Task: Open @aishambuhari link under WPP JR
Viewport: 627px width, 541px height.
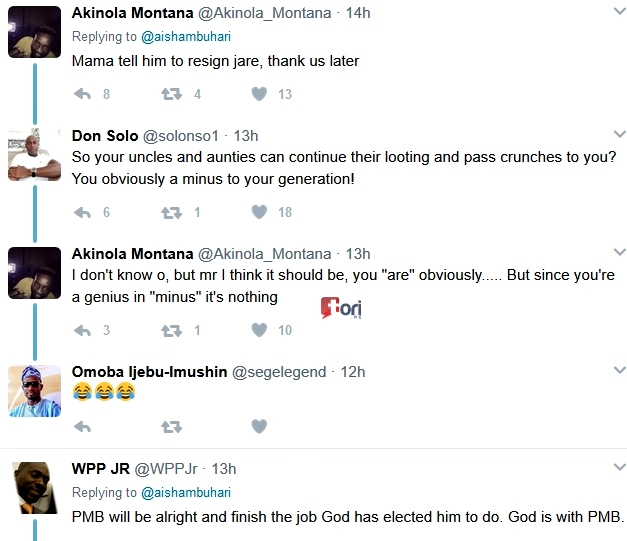Action: pos(185,492)
